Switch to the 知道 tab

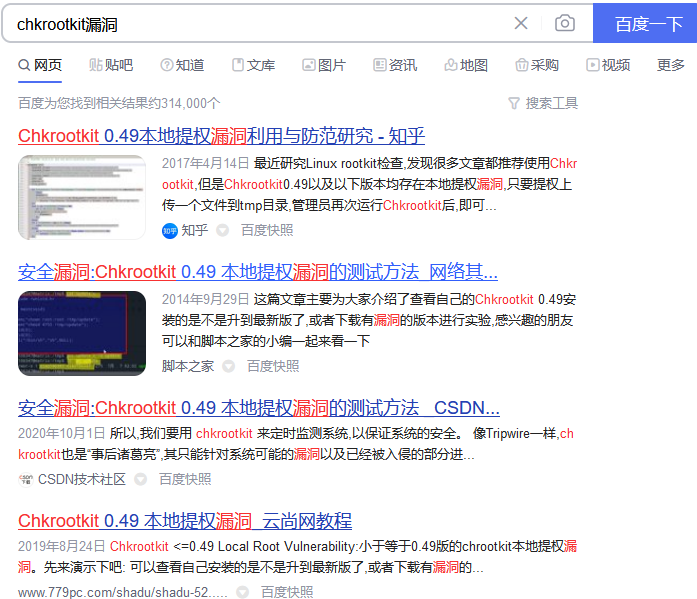(x=182, y=65)
